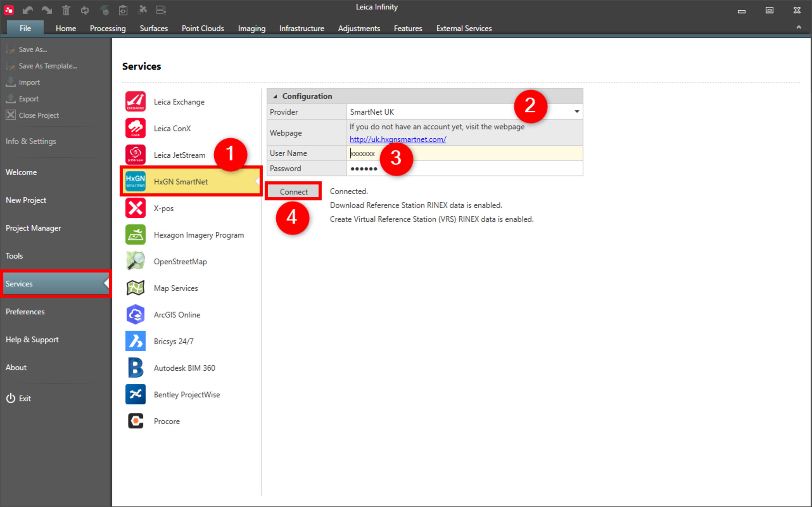This screenshot has width=812, height=507.
Task: Click the Exit power icon
Action: click(11, 398)
